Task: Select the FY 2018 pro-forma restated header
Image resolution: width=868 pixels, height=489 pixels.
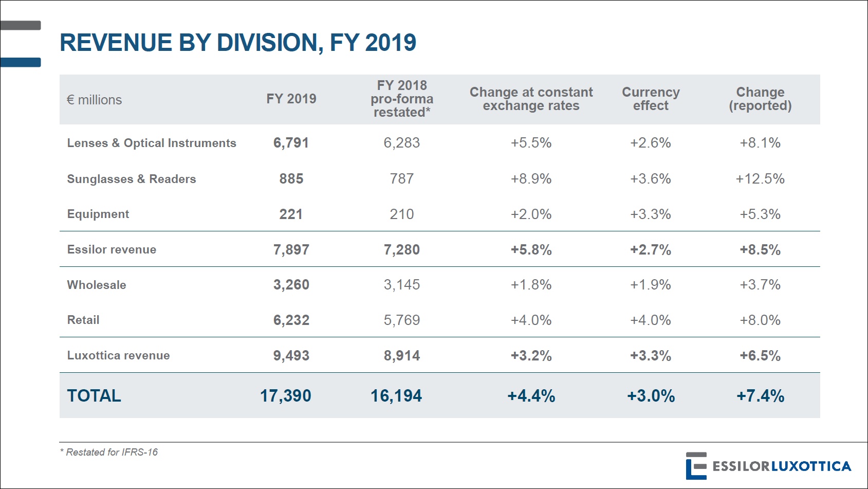Action: [402, 99]
